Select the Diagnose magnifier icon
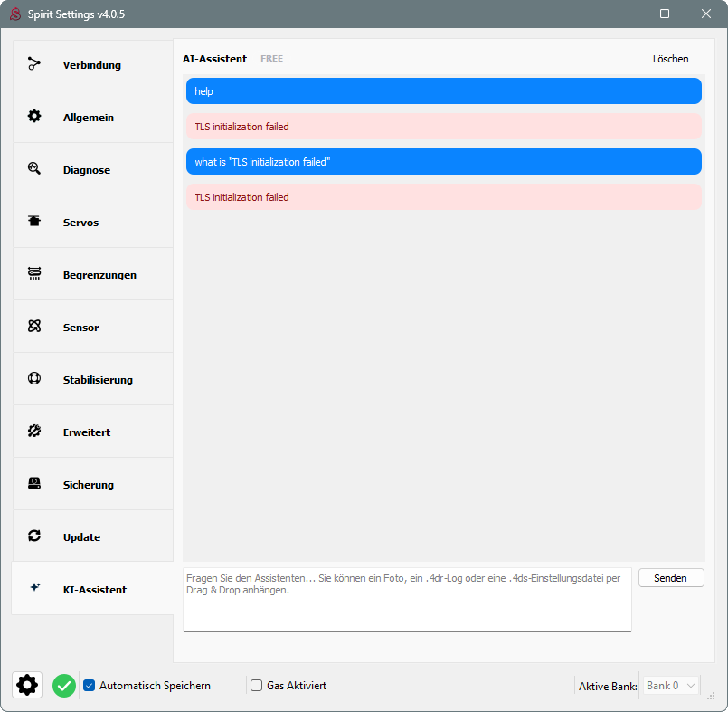 [x=33, y=168]
